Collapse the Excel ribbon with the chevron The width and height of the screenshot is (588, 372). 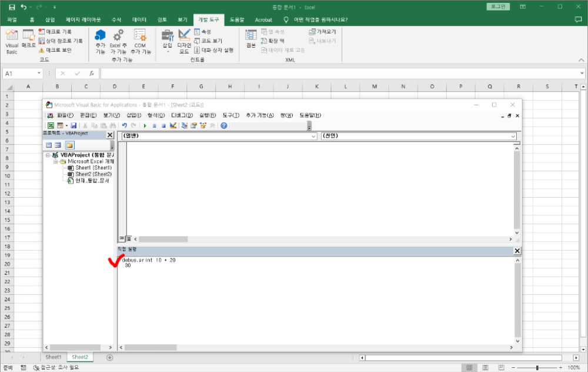click(x=581, y=60)
